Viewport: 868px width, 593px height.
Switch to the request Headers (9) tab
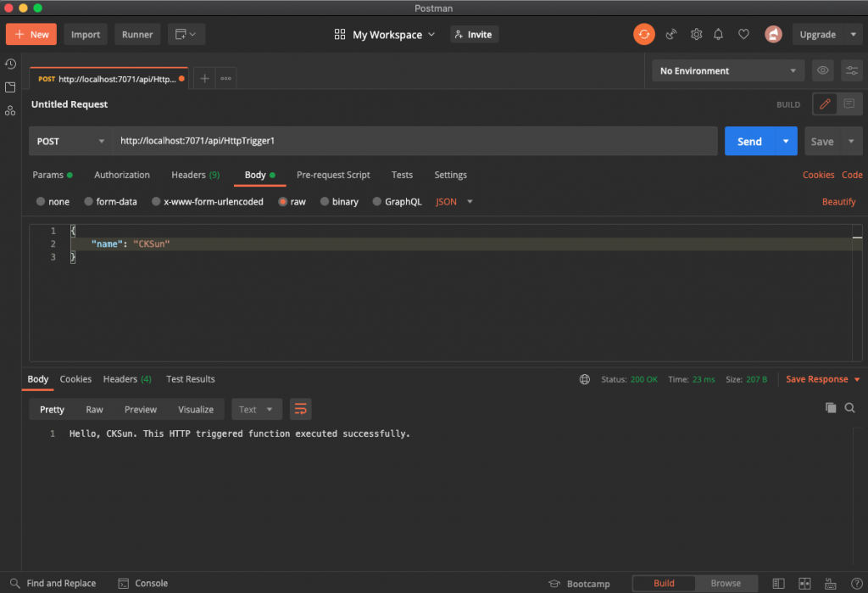point(196,175)
